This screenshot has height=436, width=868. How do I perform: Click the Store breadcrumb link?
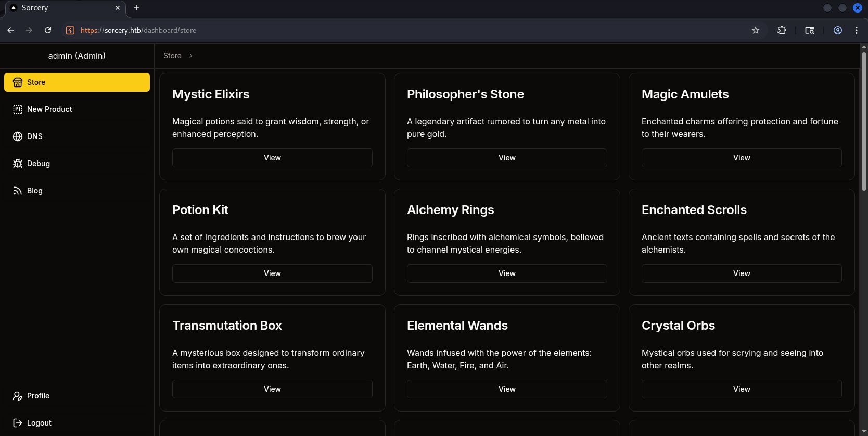click(172, 56)
